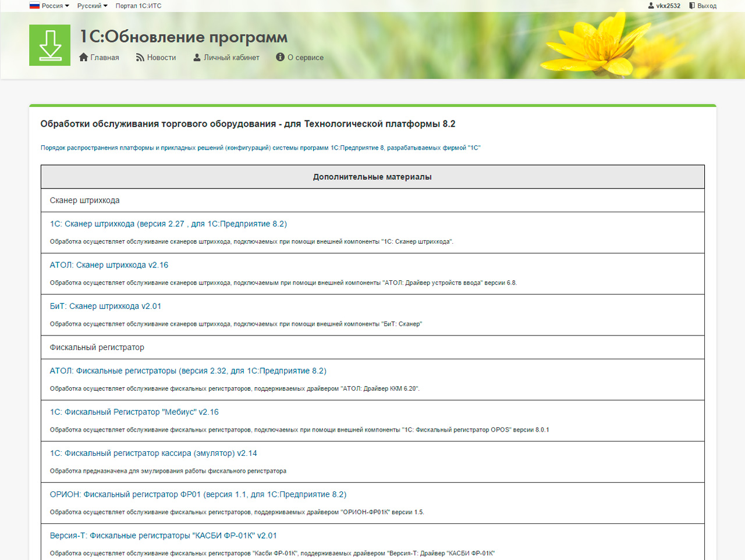The image size is (745, 560).
Task: Click the RSS feed icon beside Новости
Action: [x=140, y=57]
